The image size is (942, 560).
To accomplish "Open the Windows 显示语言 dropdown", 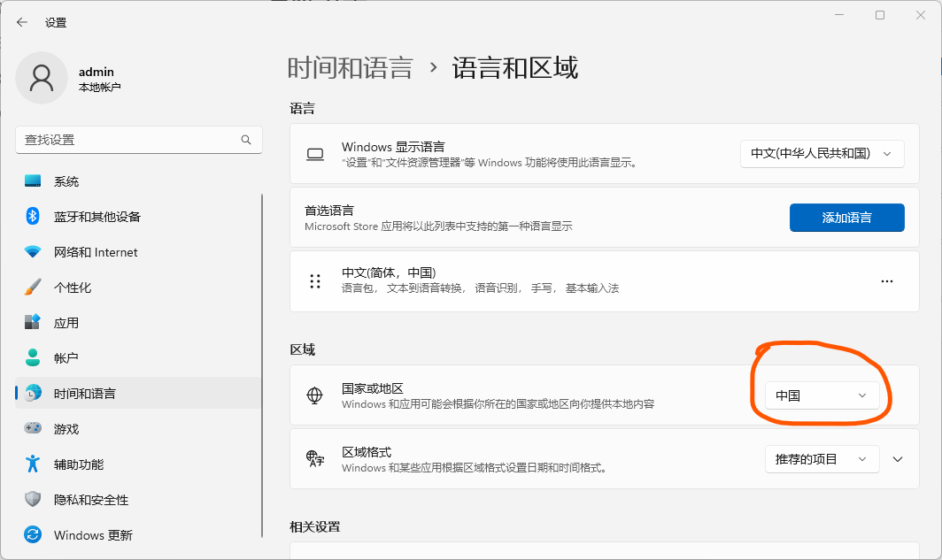I will click(x=822, y=154).
